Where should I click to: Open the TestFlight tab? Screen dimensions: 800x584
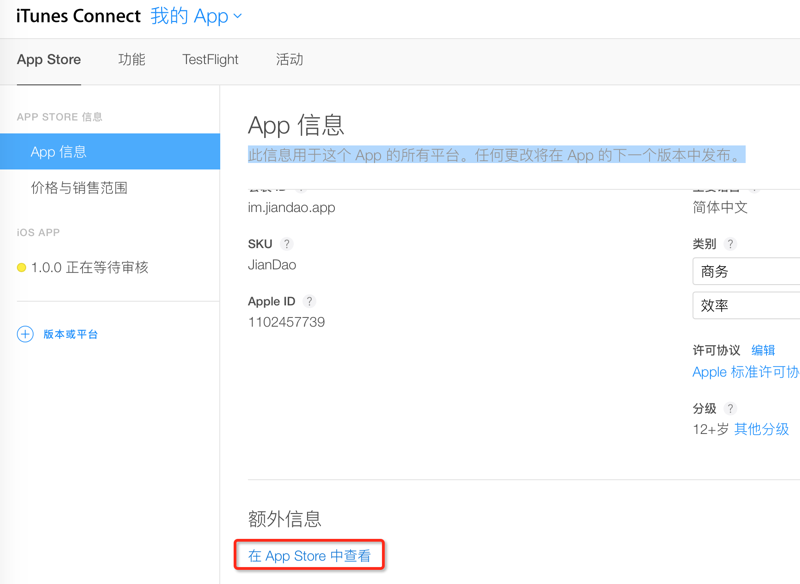coord(210,60)
